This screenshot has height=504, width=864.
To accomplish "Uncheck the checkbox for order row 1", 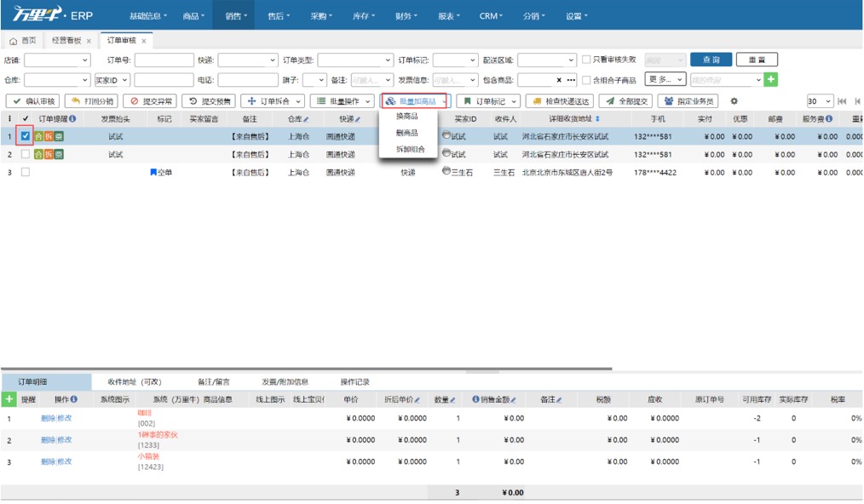I will tap(26, 135).
